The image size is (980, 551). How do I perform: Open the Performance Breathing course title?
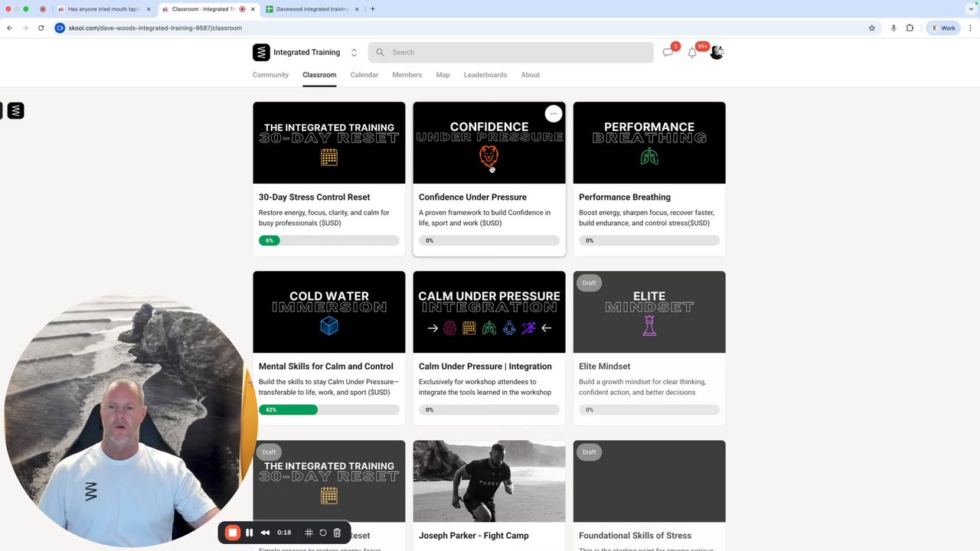pyautogui.click(x=625, y=197)
